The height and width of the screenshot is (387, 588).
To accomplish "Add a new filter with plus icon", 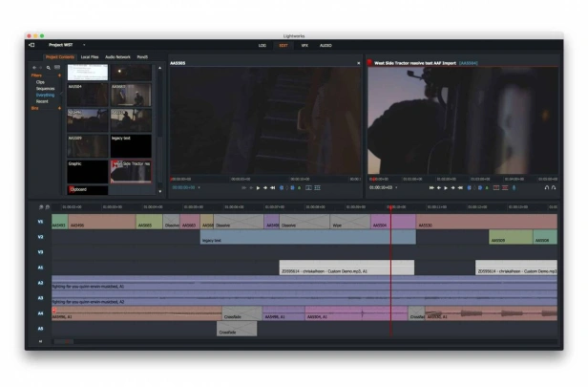I will coord(59,75).
